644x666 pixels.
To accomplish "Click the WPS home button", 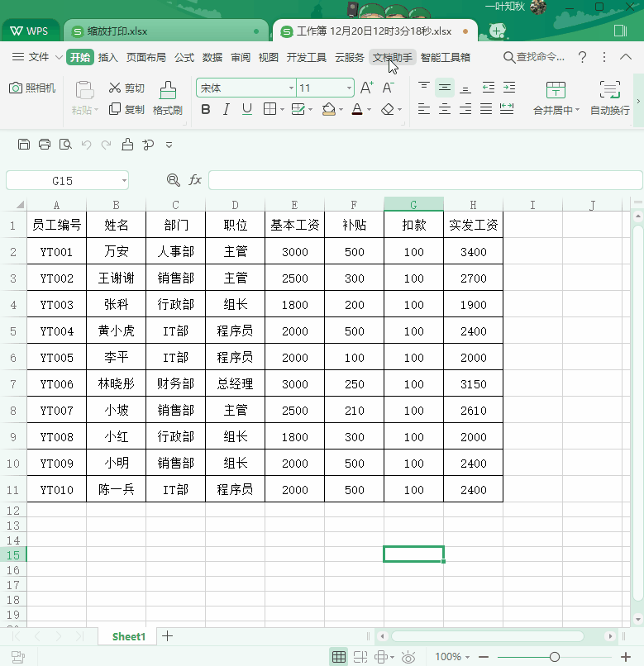I will 29,31.
